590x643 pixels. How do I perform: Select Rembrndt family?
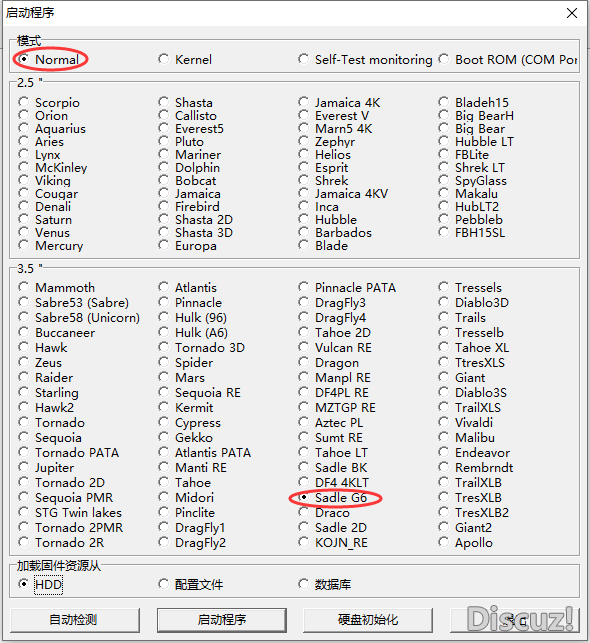(443, 467)
